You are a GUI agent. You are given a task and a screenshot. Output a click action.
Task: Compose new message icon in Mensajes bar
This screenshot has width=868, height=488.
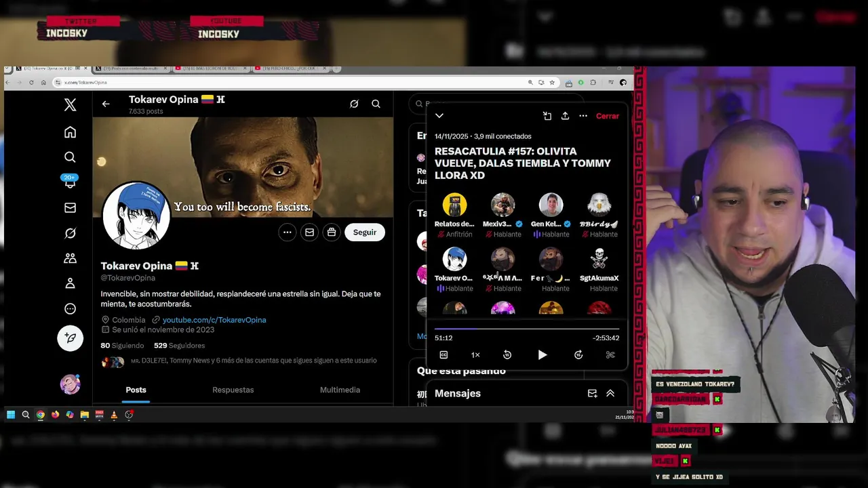click(x=592, y=393)
